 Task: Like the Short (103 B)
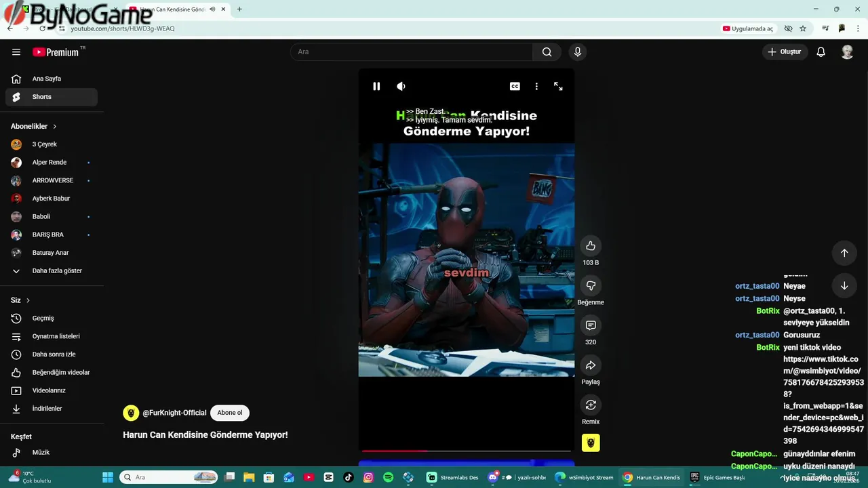591,246
